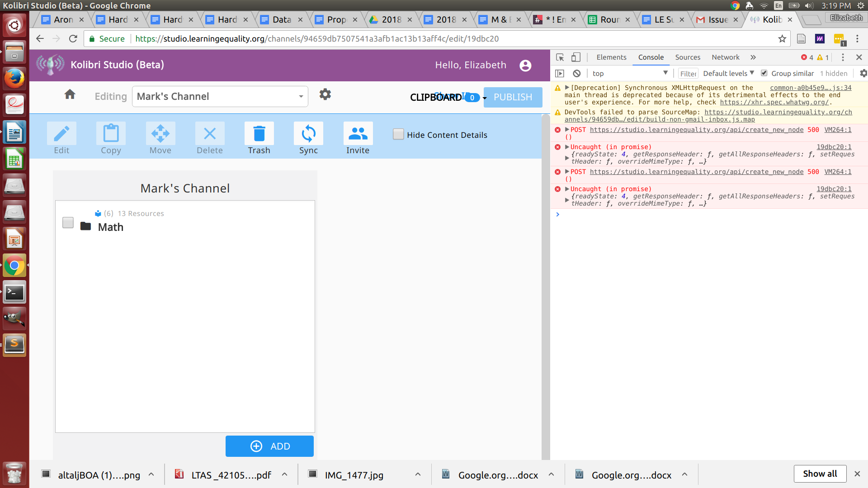Screen dimensions: 868x488
Task: Uncheck the Group similar checkbox
Action: tap(764, 73)
